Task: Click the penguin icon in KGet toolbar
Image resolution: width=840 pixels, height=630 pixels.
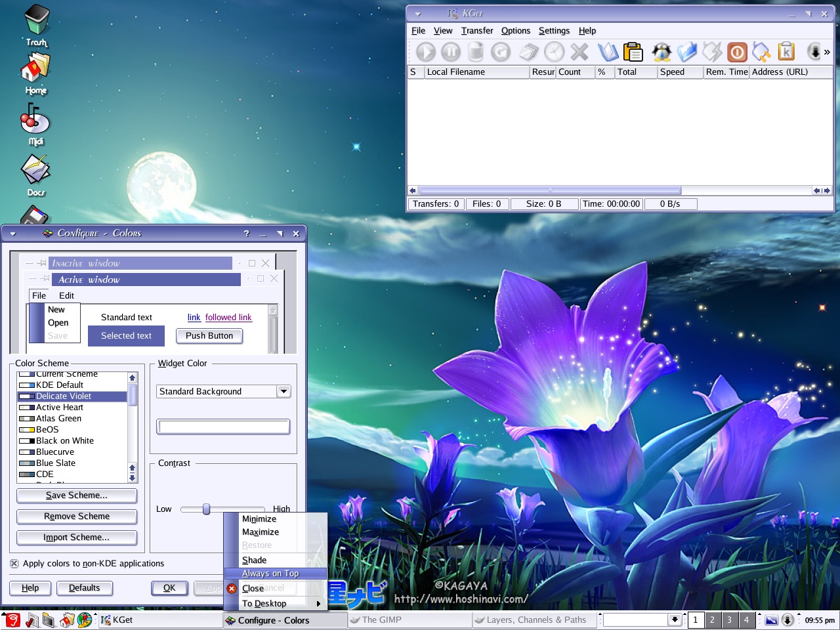Action: tap(661, 52)
